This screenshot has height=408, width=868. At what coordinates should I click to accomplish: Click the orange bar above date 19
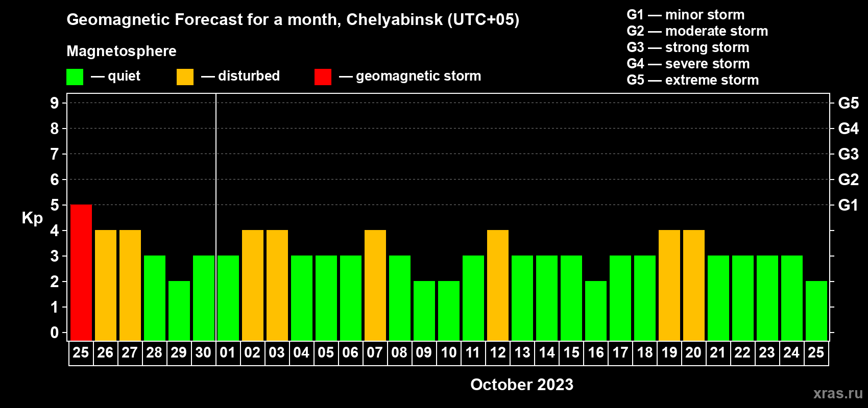click(x=669, y=285)
